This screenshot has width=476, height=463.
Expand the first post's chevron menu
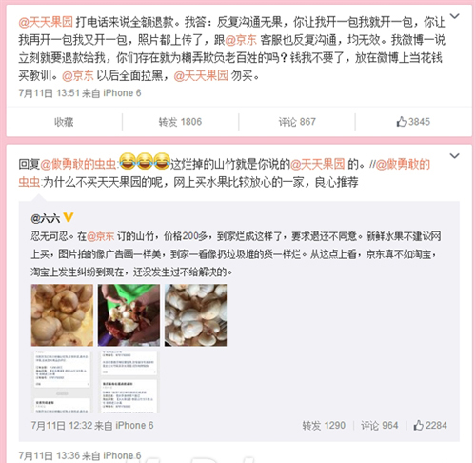(455, 16)
